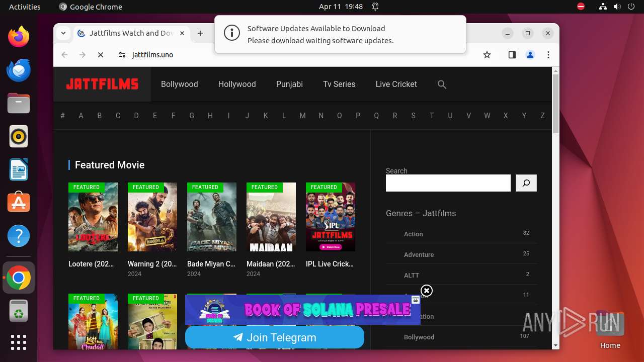
Task: Open the Tv Series menu
Action: (x=339, y=84)
